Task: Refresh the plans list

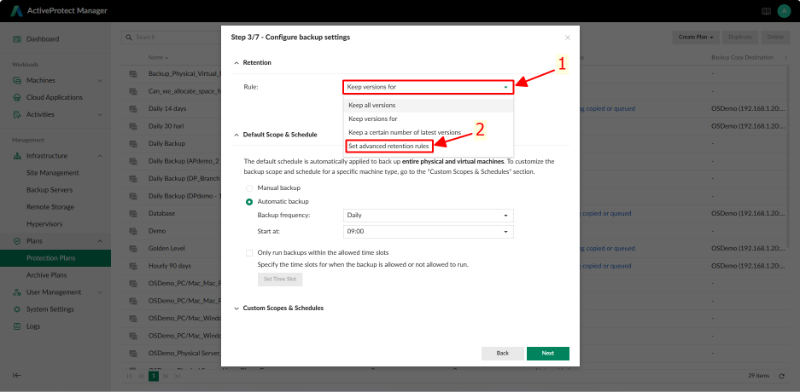Action: (x=781, y=376)
